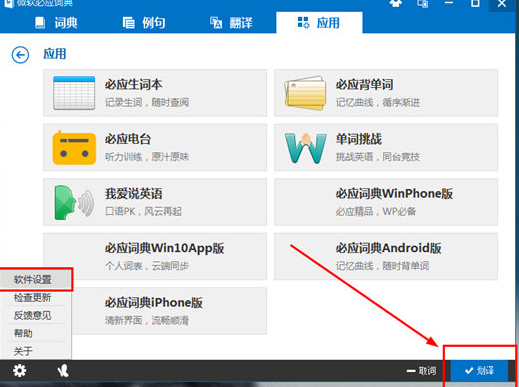Choose 检查更新 from the popup menu
519x387 pixels.
click(36, 297)
